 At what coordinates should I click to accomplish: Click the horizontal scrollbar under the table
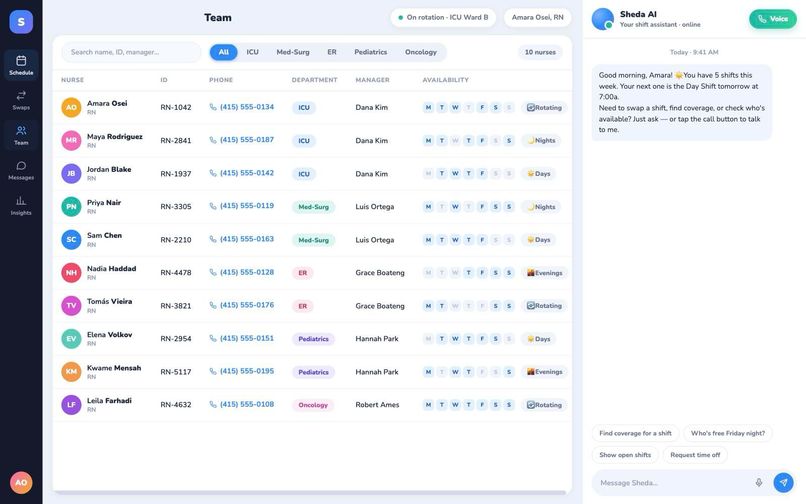312,493
